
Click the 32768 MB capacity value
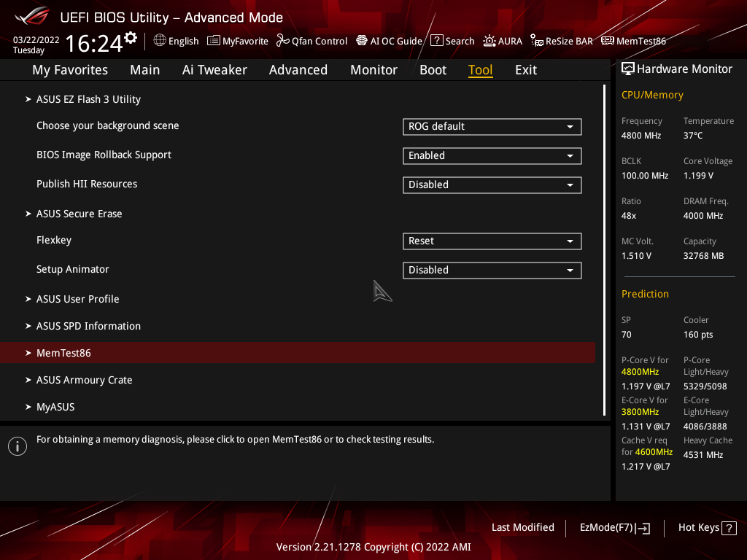click(703, 256)
